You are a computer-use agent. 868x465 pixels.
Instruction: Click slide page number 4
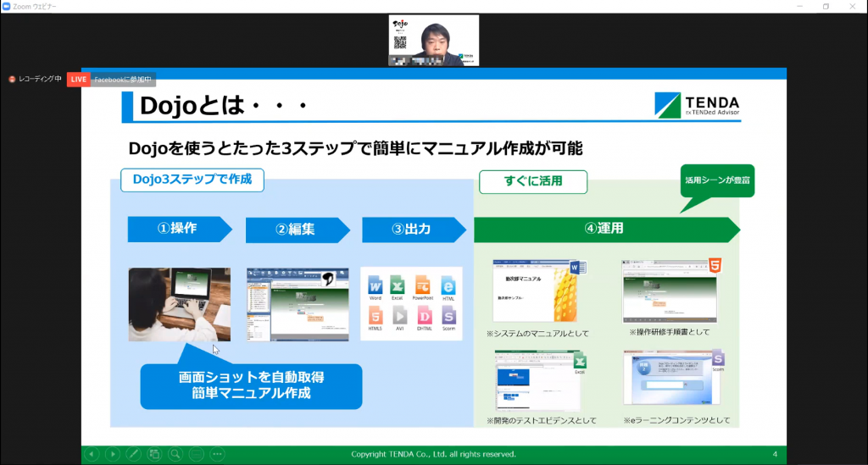tap(775, 454)
